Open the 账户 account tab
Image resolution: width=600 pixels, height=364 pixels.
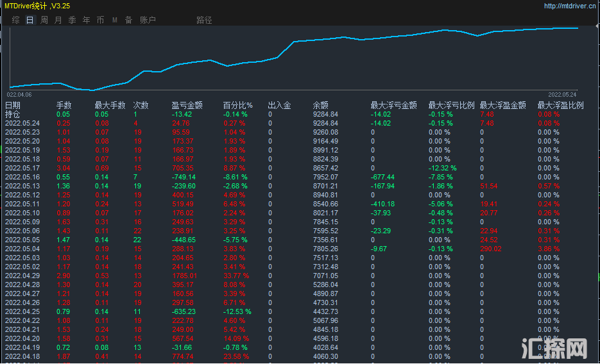tap(148, 20)
